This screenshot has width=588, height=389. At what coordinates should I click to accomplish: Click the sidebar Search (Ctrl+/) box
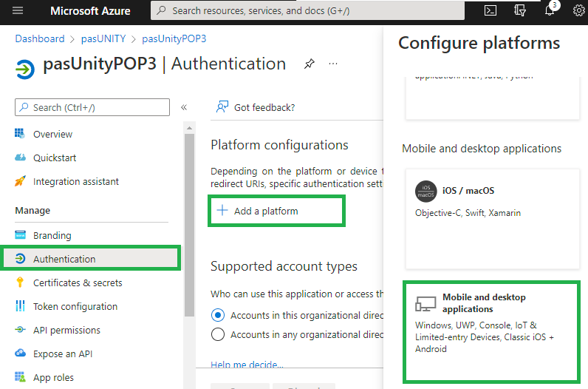92,107
